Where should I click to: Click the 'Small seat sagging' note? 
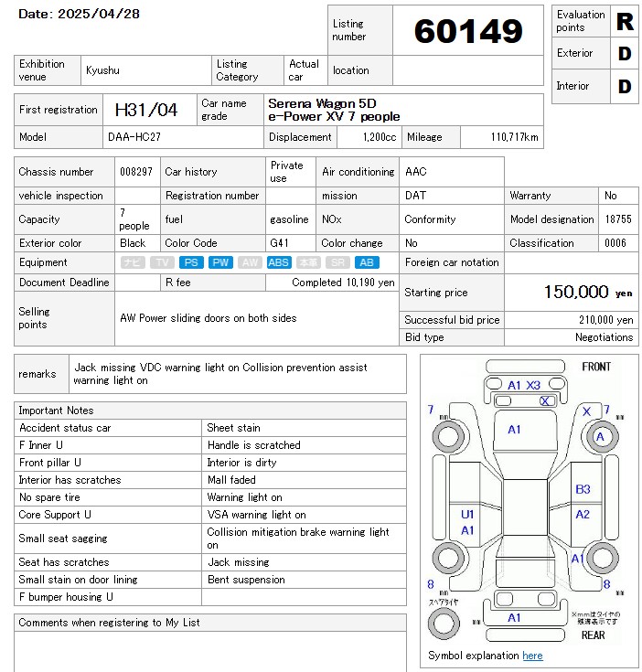coord(63,539)
